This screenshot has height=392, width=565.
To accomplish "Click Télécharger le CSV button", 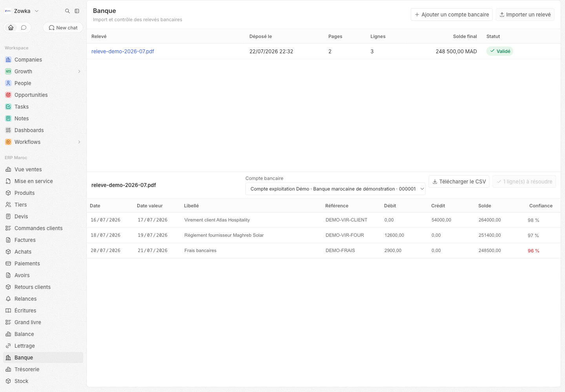I will point(459,181).
